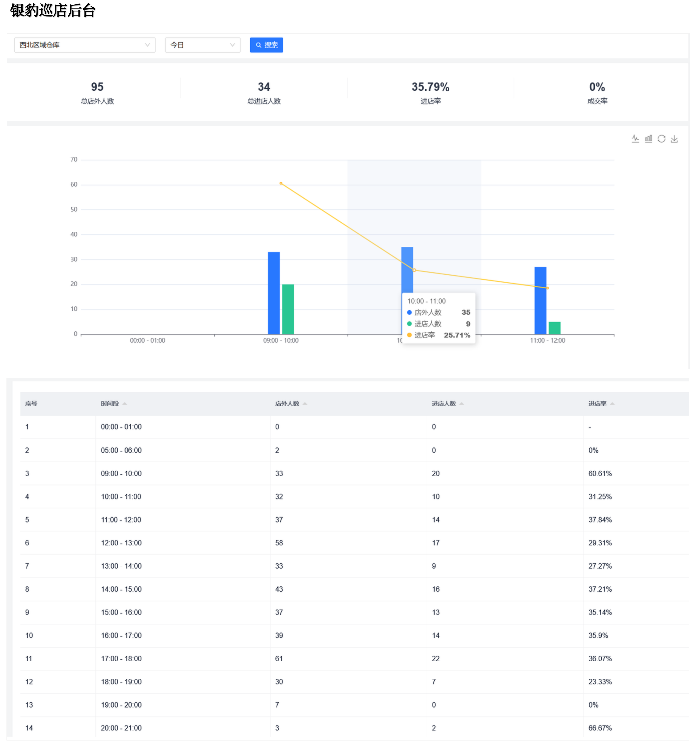700x747 pixels.
Task: Click the blue 搜索 search button
Action: (x=266, y=45)
